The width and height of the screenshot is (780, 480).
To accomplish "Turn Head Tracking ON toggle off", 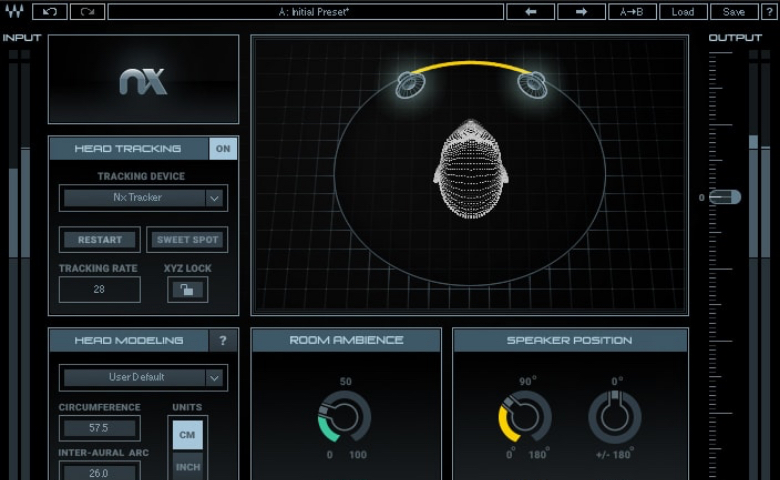I will (223, 149).
